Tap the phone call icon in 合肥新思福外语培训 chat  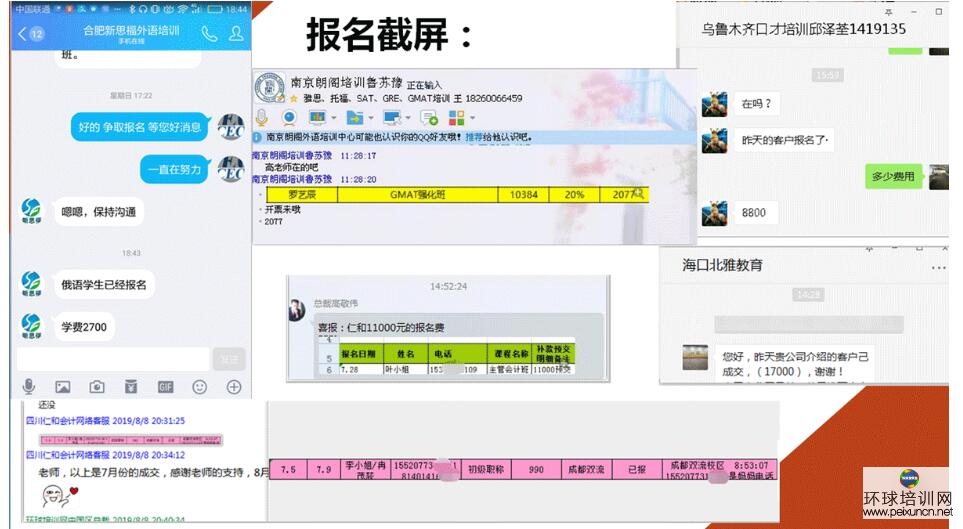(x=209, y=34)
